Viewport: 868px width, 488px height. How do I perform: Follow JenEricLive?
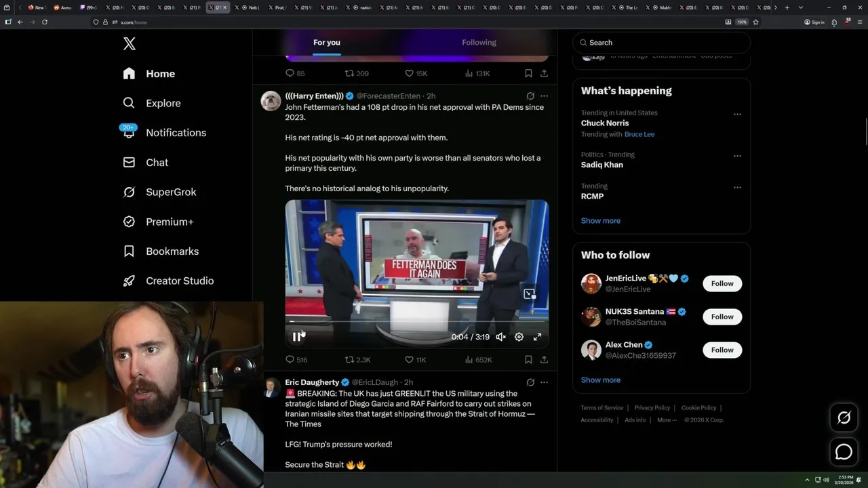(722, 283)
